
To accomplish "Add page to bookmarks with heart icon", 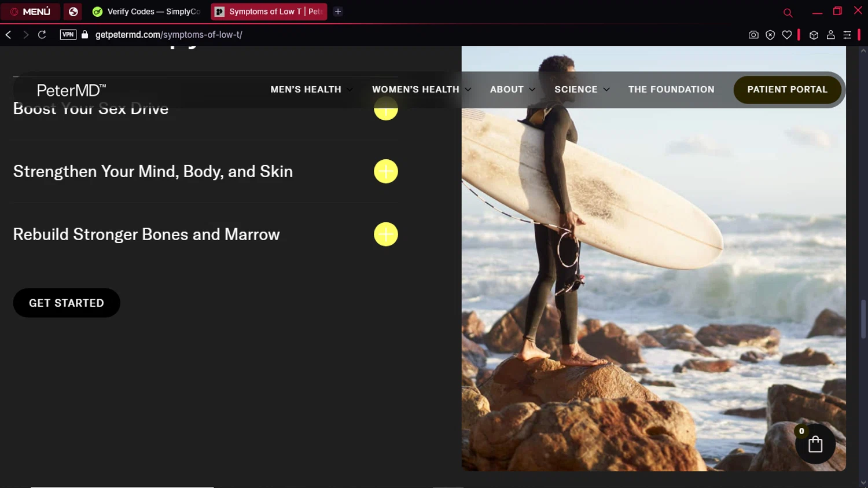I will (787, 35).
